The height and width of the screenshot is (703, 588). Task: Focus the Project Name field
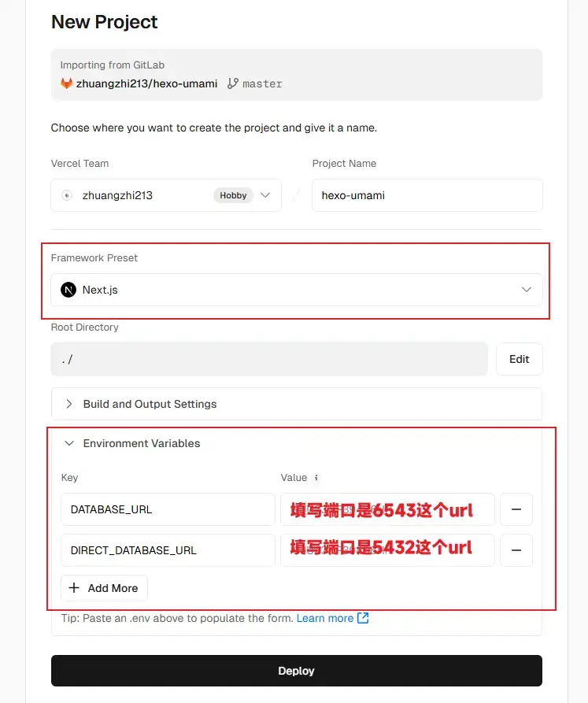pos(427,195)
